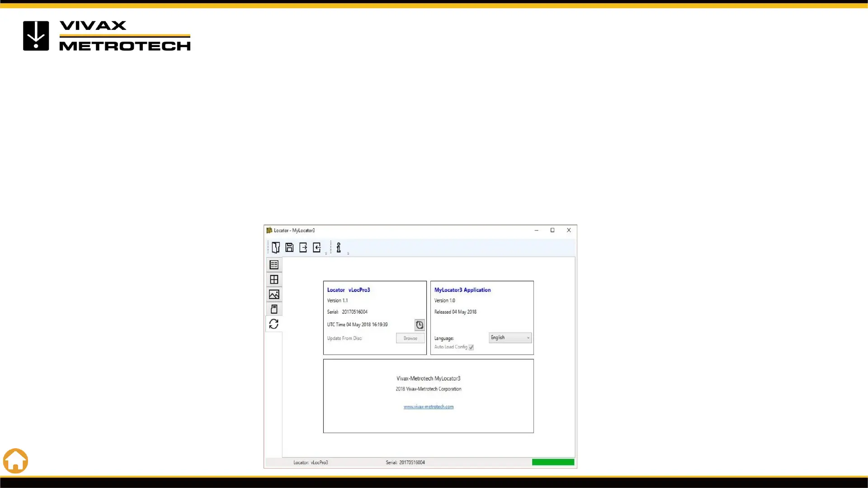Click the export arrow-out toolbar icon
Image resolution: width=868 pixels, height=488 pixels.
pos(303,247)
